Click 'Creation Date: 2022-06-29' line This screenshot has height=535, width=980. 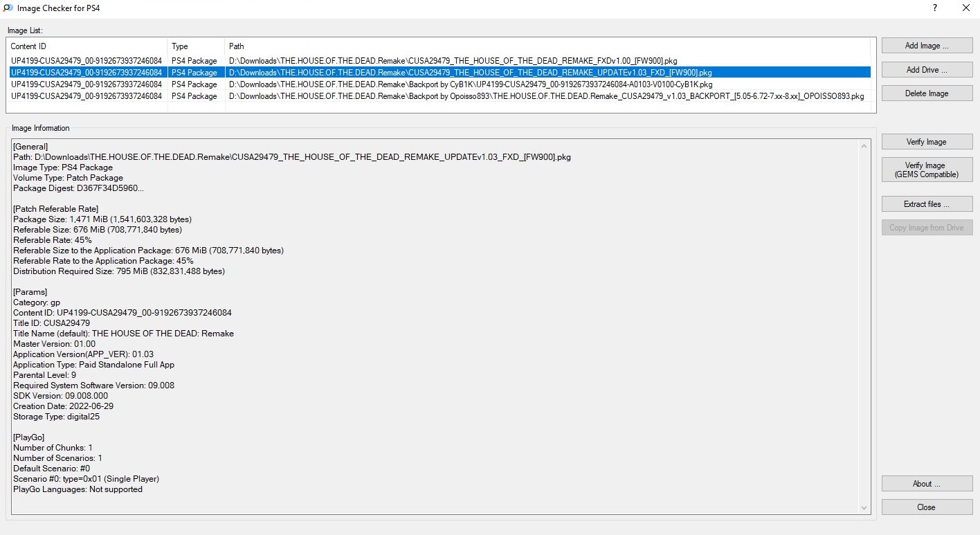pos(64,406)
